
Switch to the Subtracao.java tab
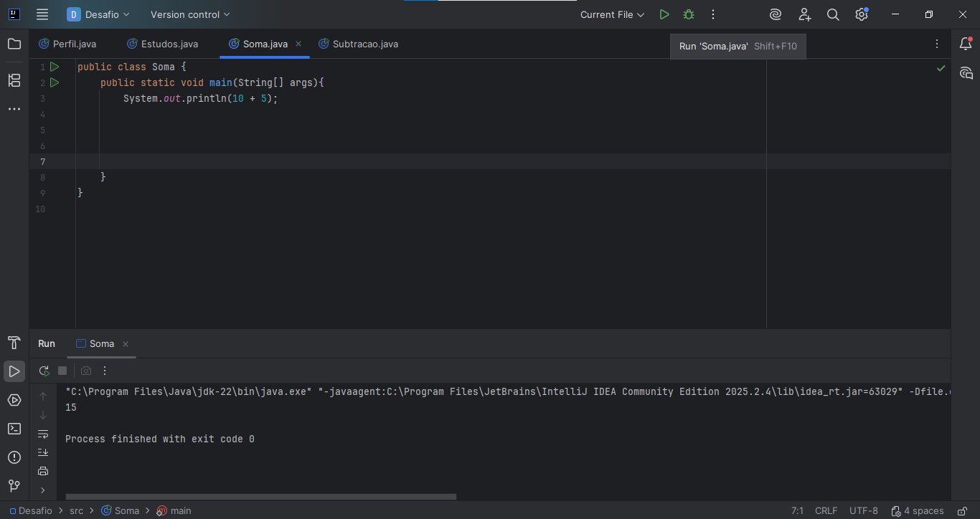[364, 44]
